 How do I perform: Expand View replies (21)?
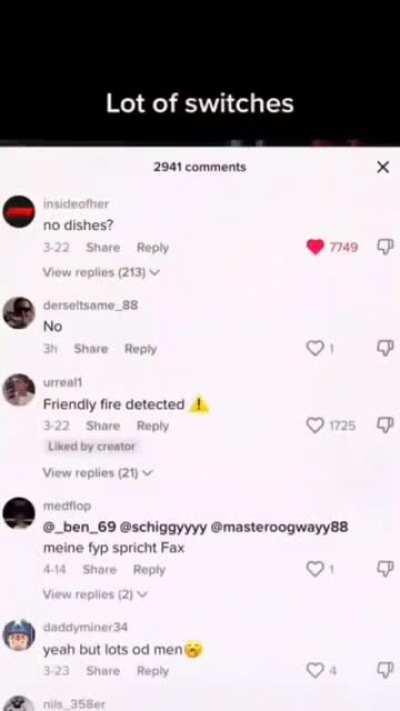point(98,473)
